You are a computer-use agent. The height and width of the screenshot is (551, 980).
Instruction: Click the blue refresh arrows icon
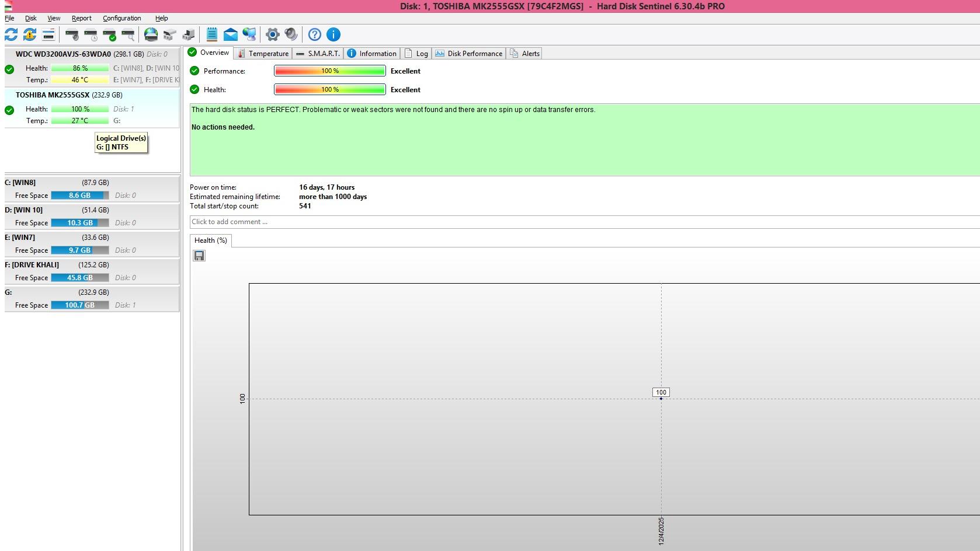(x=11, y=34)
